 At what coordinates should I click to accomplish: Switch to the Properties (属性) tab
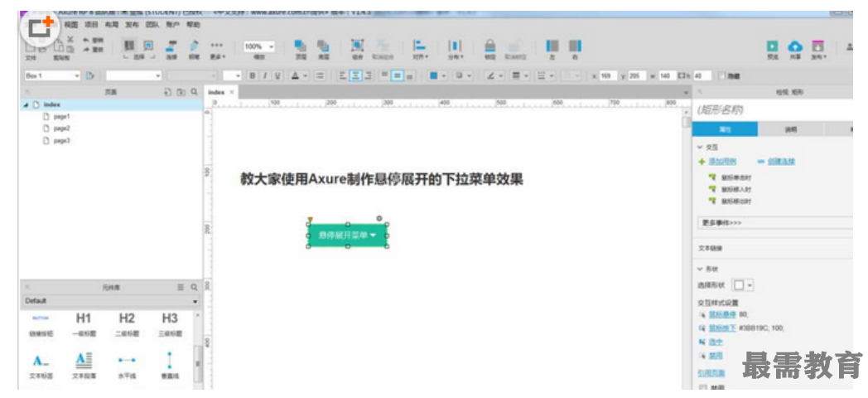point(725,129)
